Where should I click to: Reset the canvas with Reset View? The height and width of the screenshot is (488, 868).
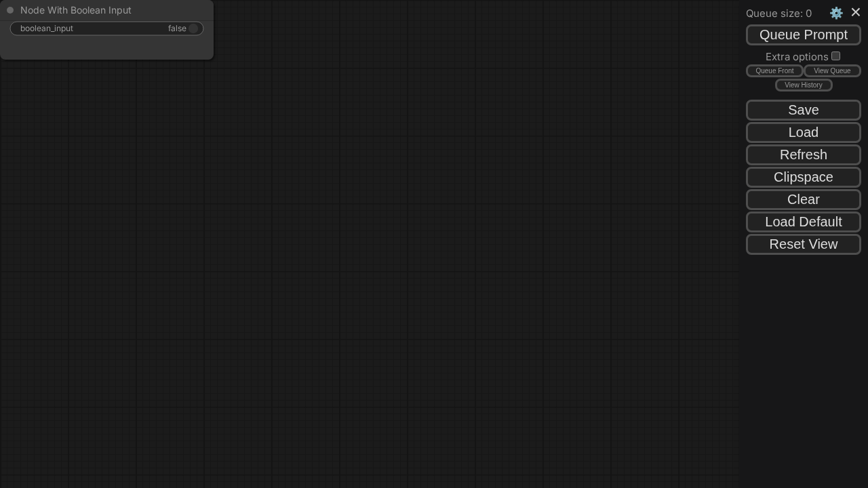point(804,244)
